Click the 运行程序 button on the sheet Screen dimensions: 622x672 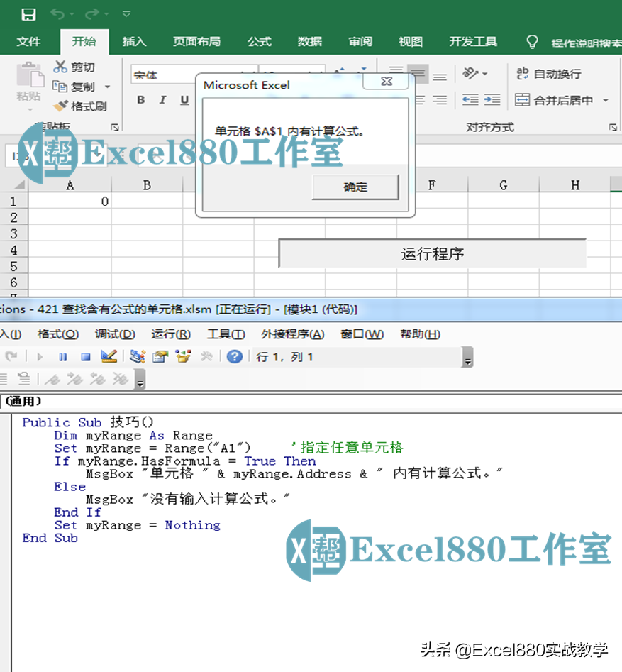433,254
